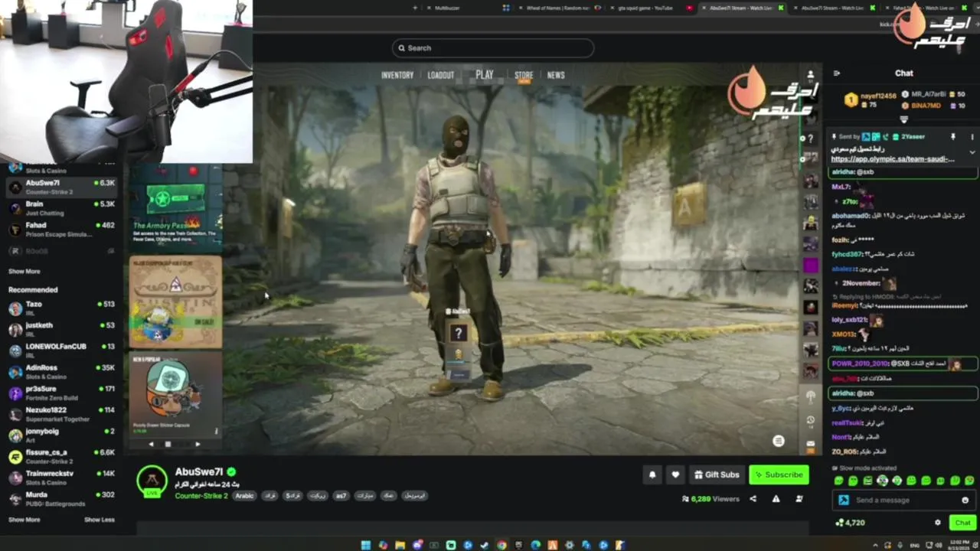Click the previous arrow of the store carousel

[x=151, y=444]
